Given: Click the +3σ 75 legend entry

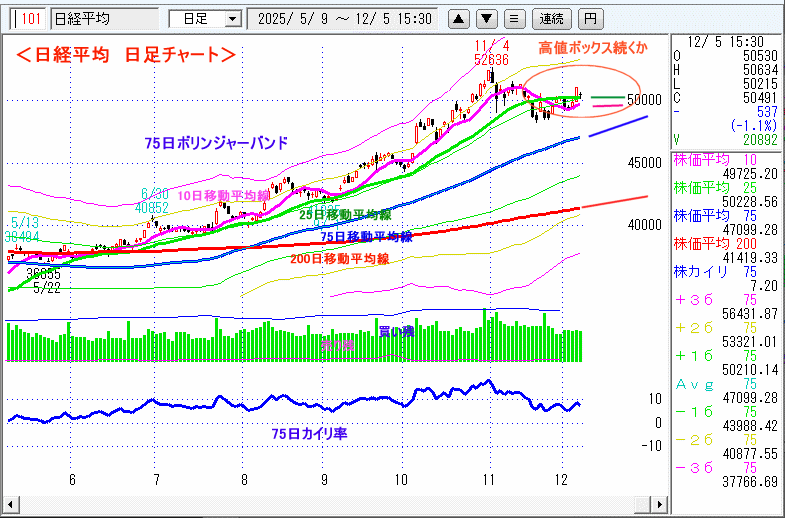Looking at the screenshot, I should (716, 300).
